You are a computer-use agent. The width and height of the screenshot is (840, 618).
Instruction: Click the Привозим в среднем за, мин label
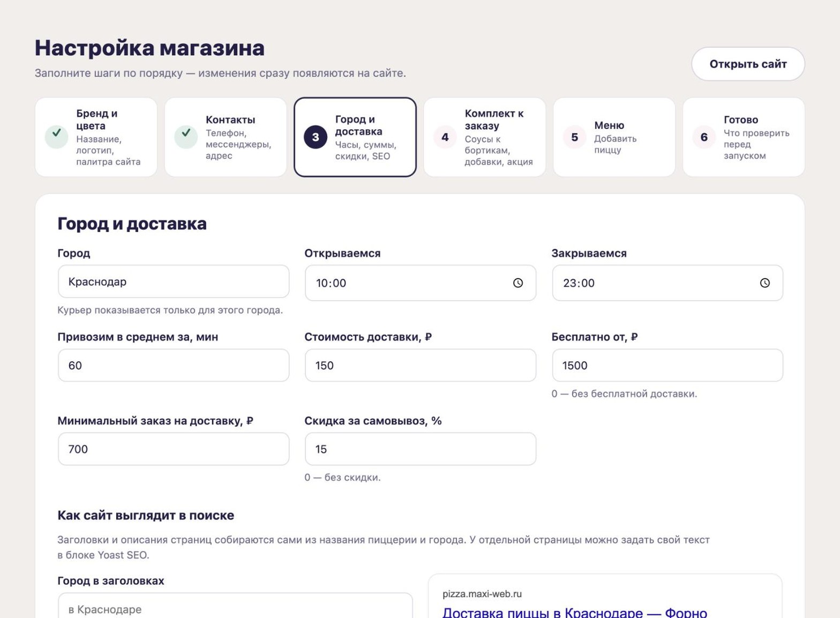click(138, 337)
